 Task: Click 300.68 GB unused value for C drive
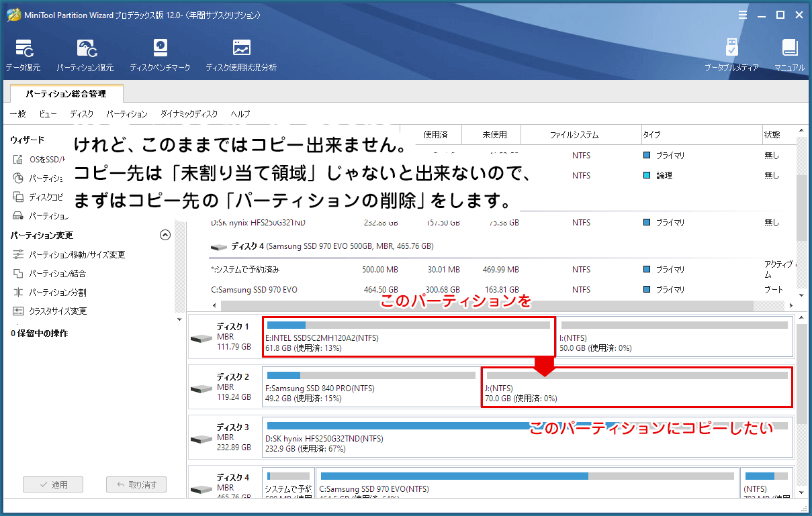pos(443,290)
